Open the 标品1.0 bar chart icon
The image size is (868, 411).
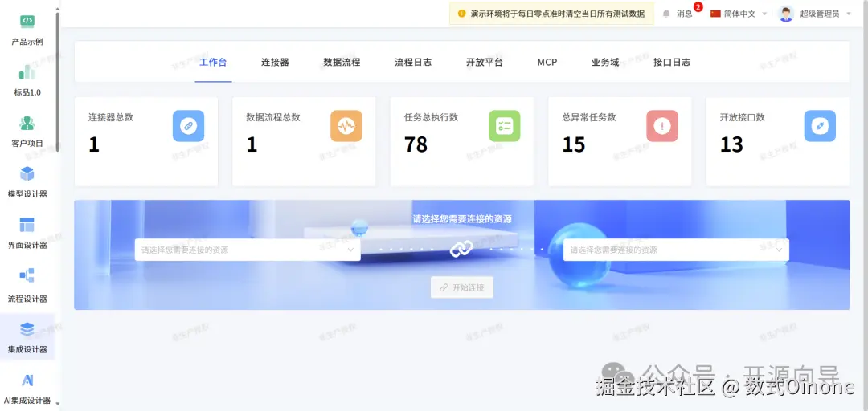pos(27,72)
